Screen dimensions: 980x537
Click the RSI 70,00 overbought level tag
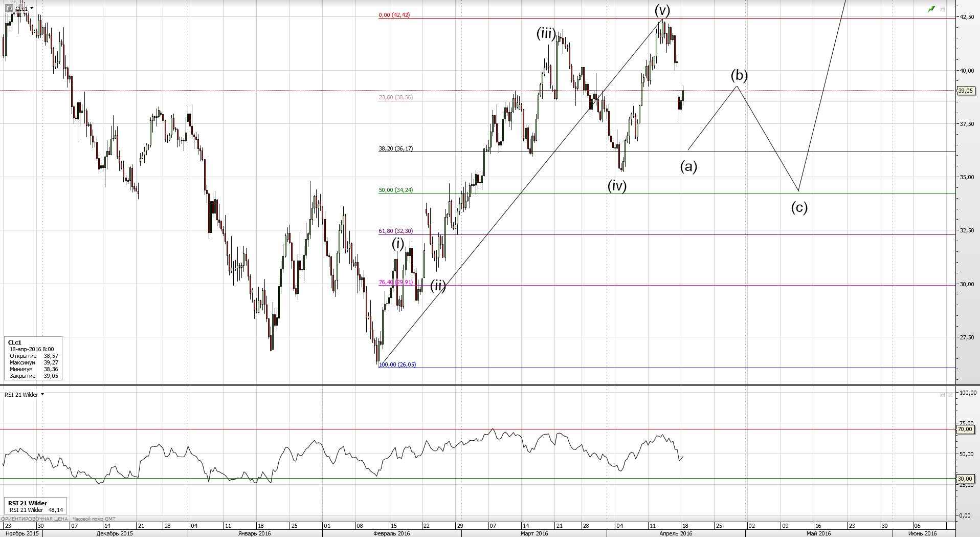965,429
